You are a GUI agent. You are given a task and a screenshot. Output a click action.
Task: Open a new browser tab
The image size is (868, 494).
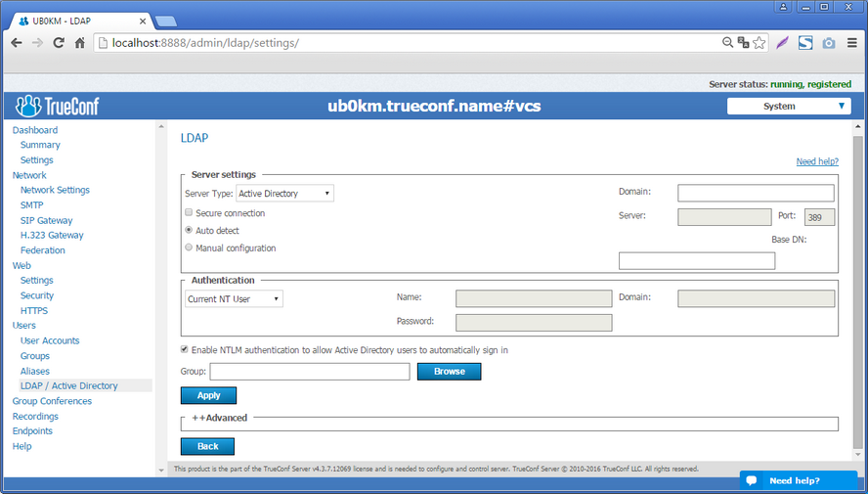click(165, 22)
